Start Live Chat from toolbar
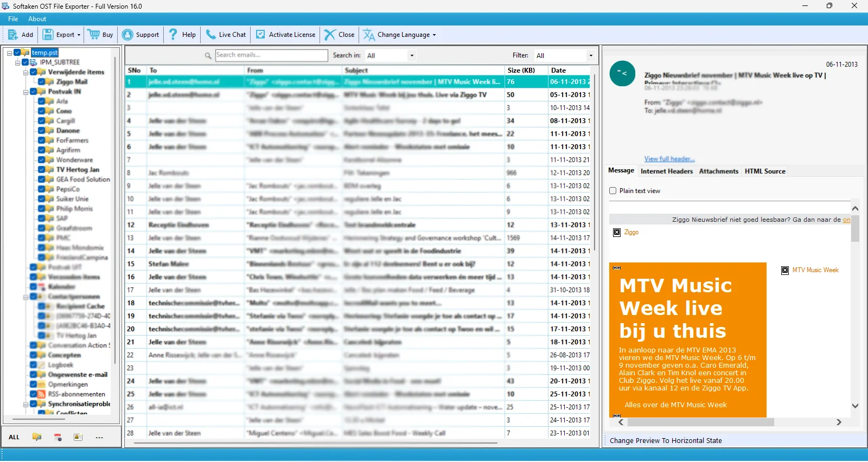The width and height of the screenshot is (868, 462). 226,35
